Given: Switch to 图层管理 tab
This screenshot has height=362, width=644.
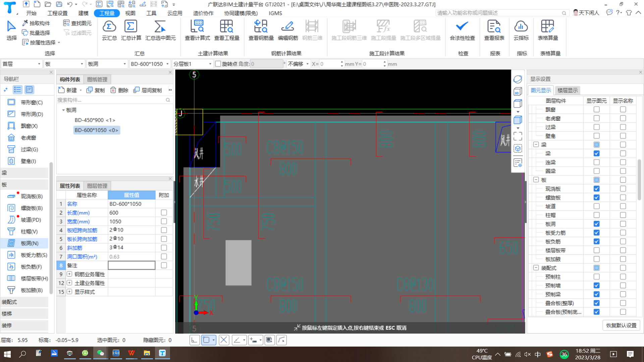Looking at the screenshot, I should (97, 186).
